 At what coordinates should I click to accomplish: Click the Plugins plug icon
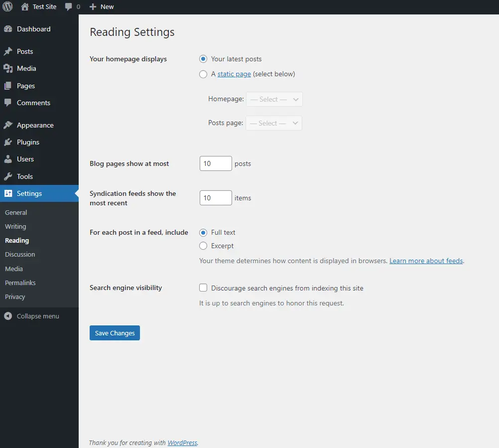point(8,142)
